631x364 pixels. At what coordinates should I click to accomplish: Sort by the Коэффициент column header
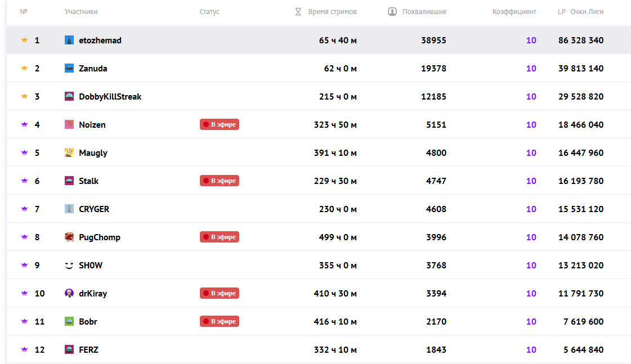click(514, 12)
